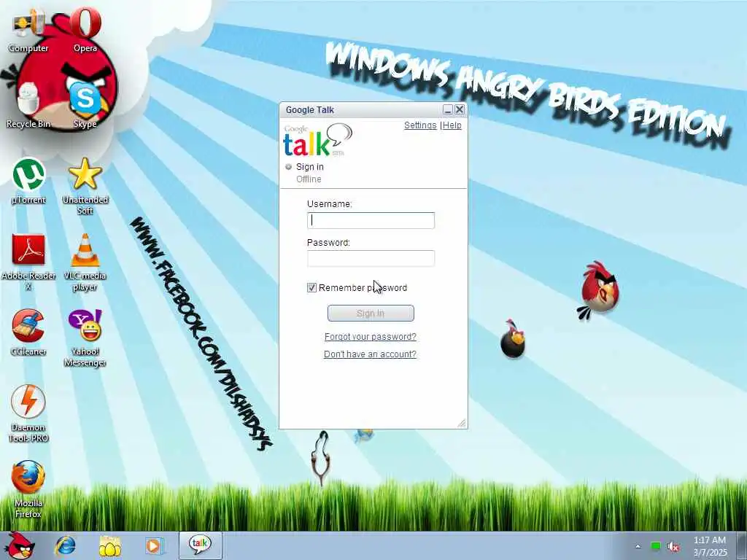Viewport: 747px width, 560px height.
Task: Select Adobe Reader X shortcut
Action: pos(28,262)
